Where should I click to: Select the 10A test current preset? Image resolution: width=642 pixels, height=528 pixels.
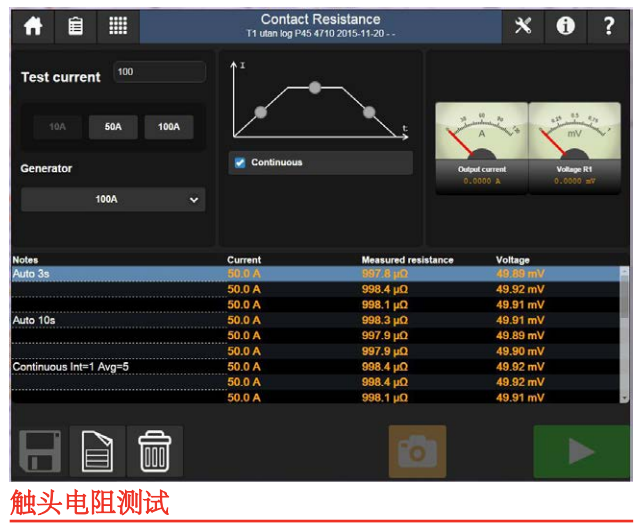pos(58,127)
